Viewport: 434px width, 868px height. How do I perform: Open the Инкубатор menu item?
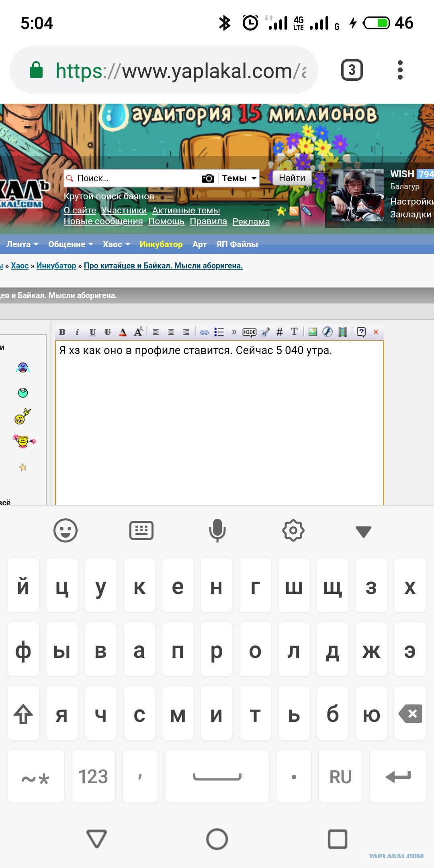pyautogui.click(x=161, y=244)
